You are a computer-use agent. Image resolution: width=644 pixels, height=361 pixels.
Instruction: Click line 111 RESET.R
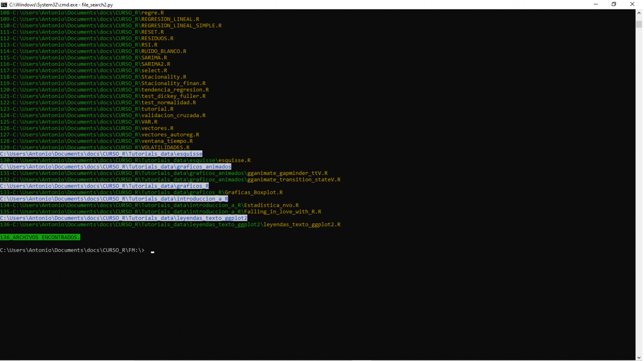click(x=82, y=32)
